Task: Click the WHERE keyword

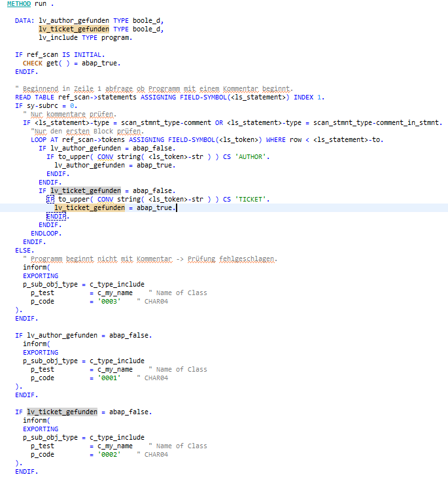Action: coord(276,140)
